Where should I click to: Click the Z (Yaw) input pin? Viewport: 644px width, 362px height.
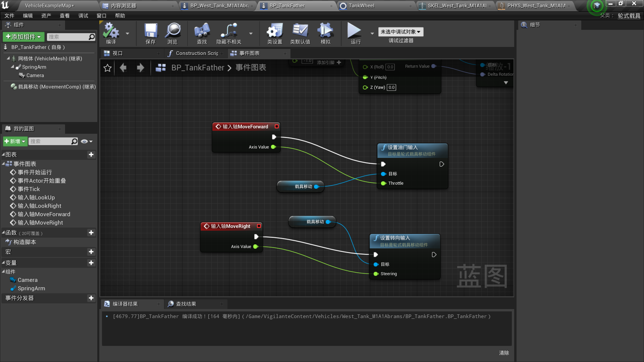click(x=365, y=87)
